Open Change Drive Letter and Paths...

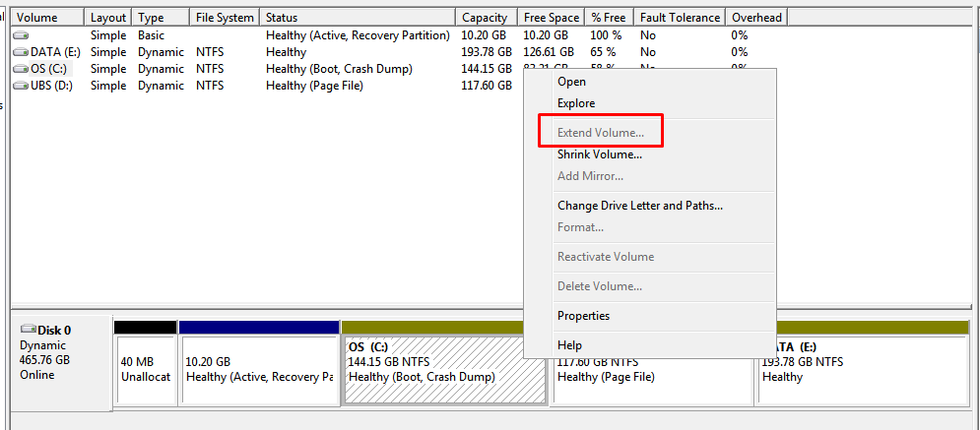(640, 206)
